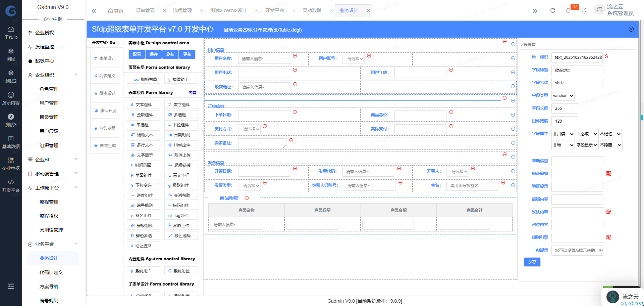
Task: Click the notification bell icon
Action: (568, 10)
